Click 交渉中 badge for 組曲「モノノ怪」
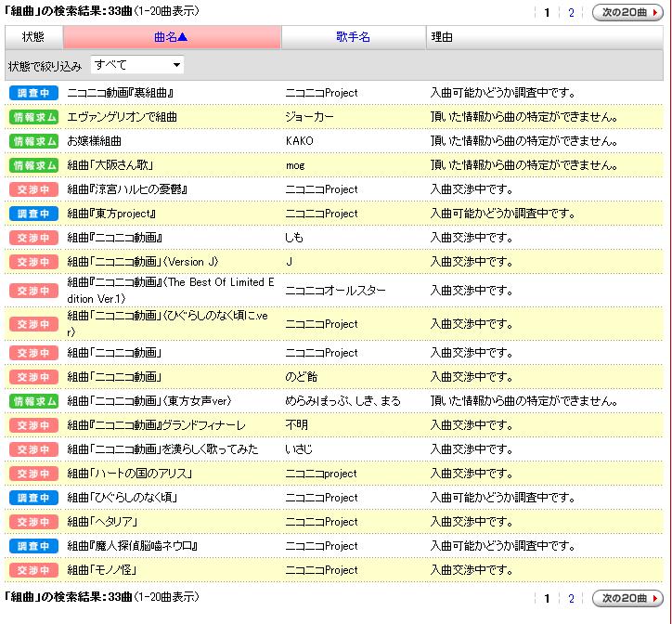This screenshot has height=624, width=672. [x=33, y=569]
